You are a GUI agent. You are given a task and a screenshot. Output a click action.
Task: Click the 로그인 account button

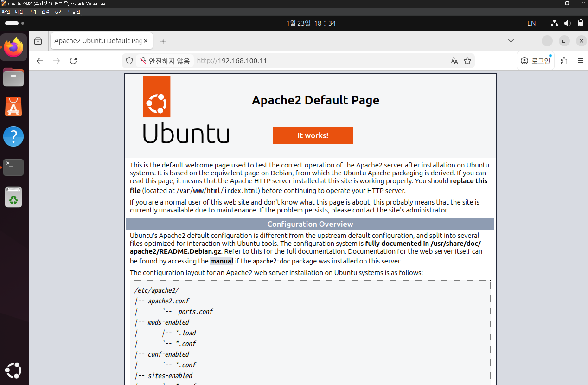[x=535, y=61]
